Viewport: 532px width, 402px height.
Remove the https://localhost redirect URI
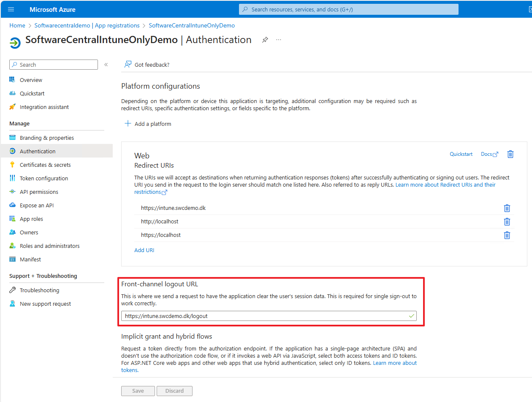point(507,235)
